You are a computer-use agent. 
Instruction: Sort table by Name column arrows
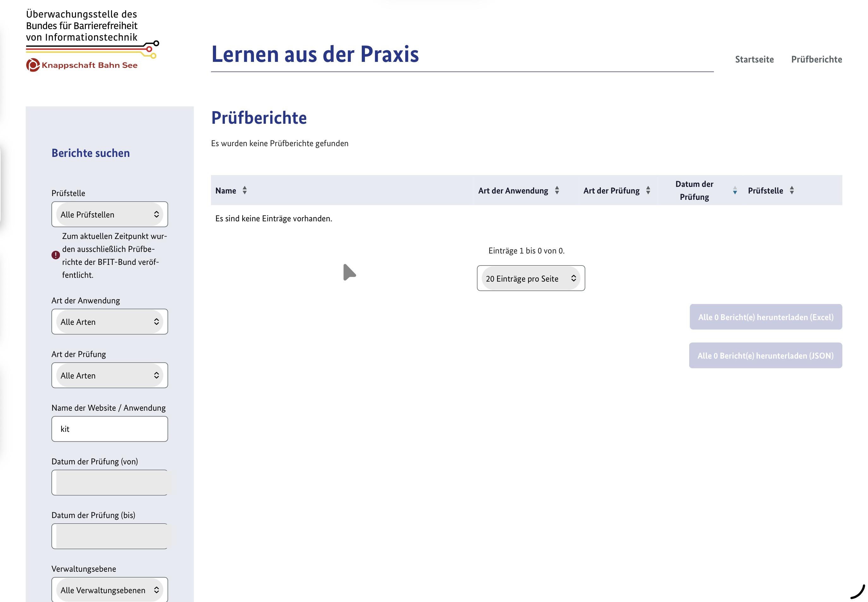click(x=245, y=190)
